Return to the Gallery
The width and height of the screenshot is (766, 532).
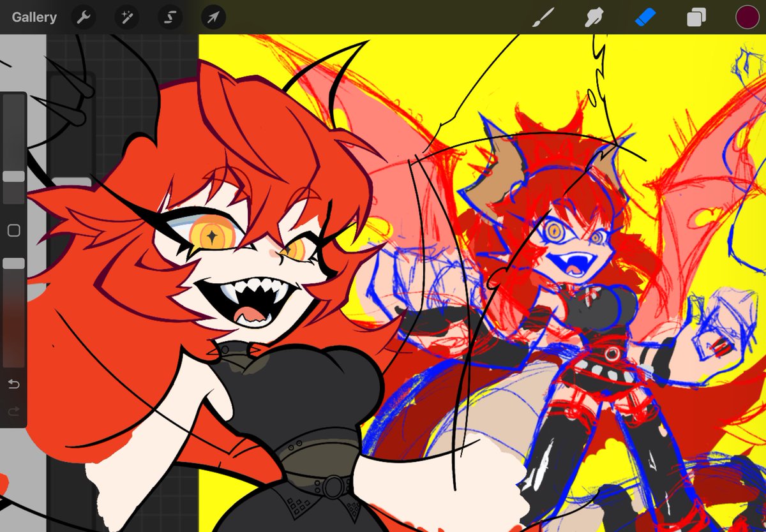[x=34, y=17]
